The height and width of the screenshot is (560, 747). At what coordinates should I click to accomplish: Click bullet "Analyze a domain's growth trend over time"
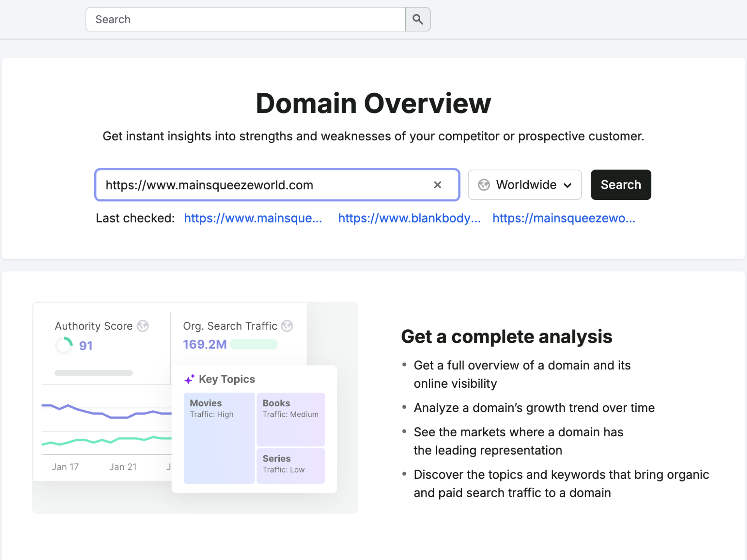534,408
